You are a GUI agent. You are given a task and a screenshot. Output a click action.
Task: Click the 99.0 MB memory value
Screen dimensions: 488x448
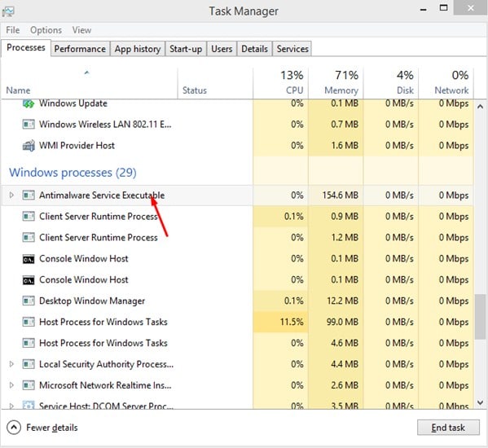[342, 322]
